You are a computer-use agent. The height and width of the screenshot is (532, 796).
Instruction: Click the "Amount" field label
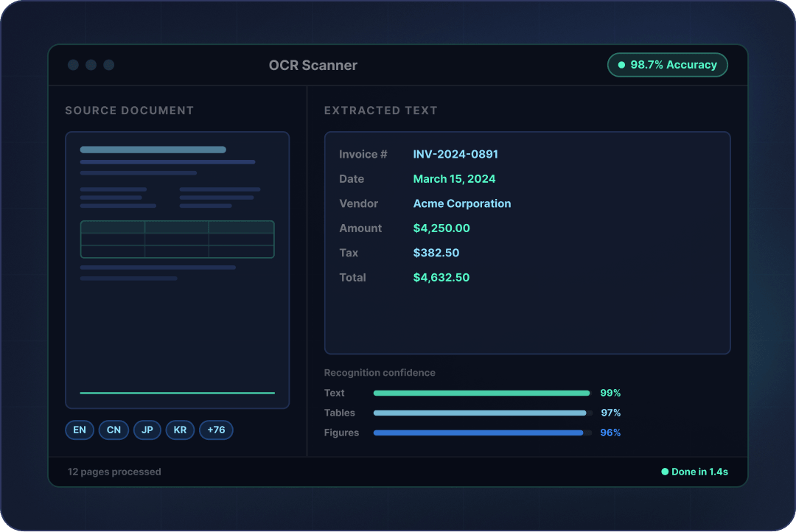(x=360, y=228)
